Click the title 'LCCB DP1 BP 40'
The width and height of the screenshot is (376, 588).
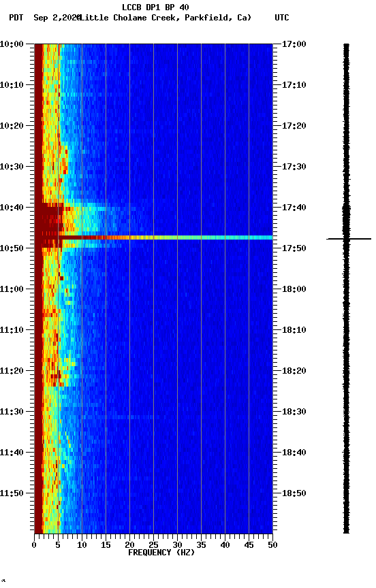[155, 7]
